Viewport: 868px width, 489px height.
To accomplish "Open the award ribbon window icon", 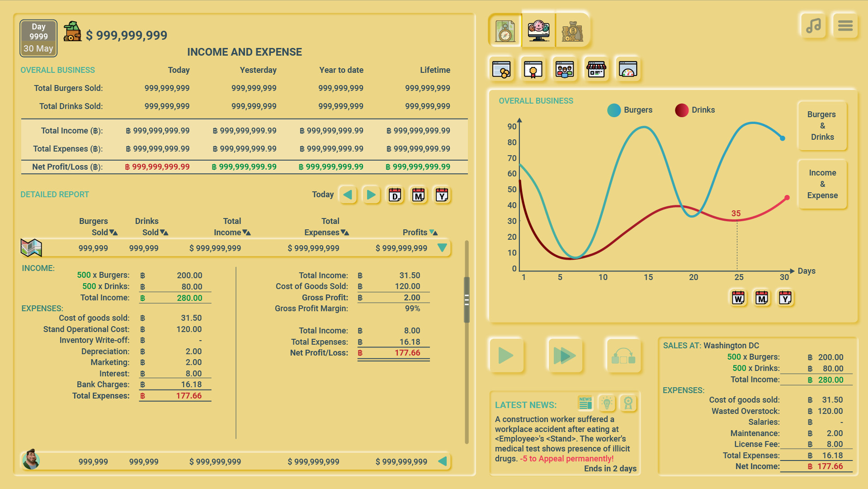I will (x=533, y=70).
